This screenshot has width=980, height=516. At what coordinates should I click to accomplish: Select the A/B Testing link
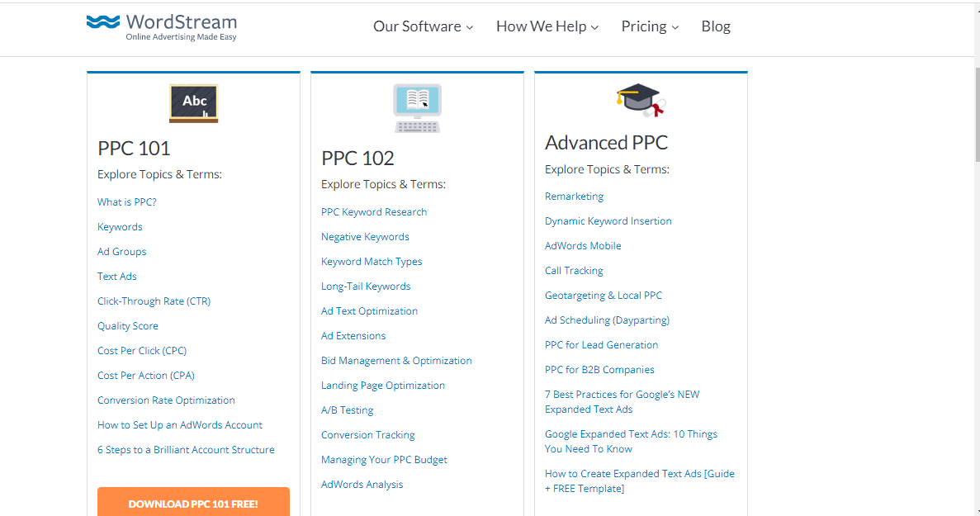point(347,410)
